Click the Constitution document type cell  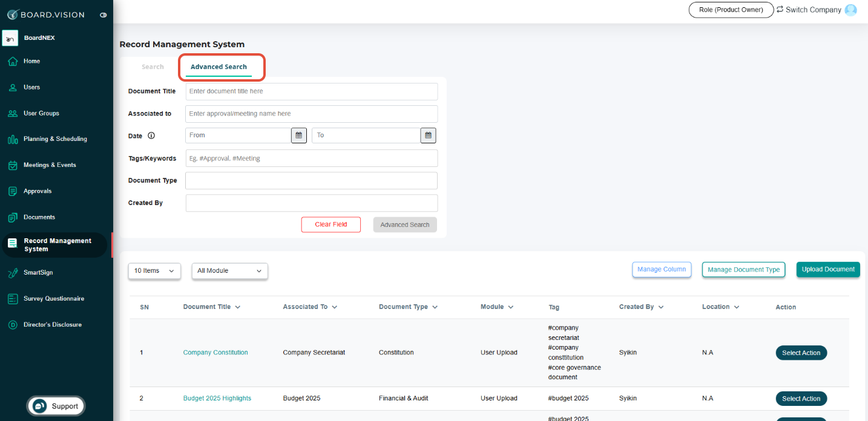pos(396,353)
